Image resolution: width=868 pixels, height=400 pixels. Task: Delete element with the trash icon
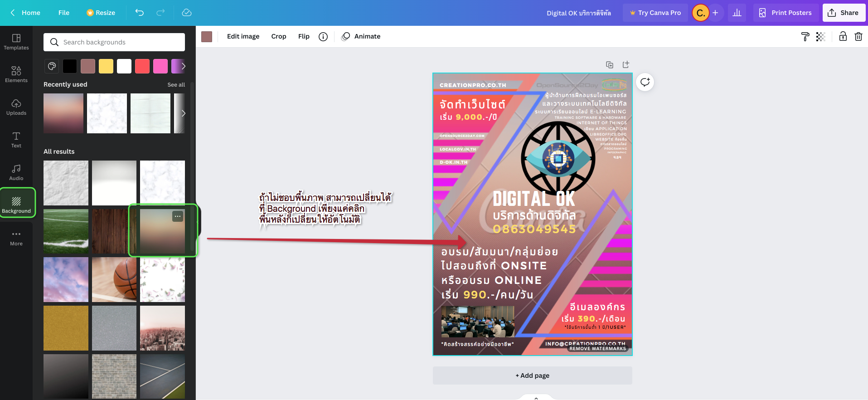[x=858, y=37]
